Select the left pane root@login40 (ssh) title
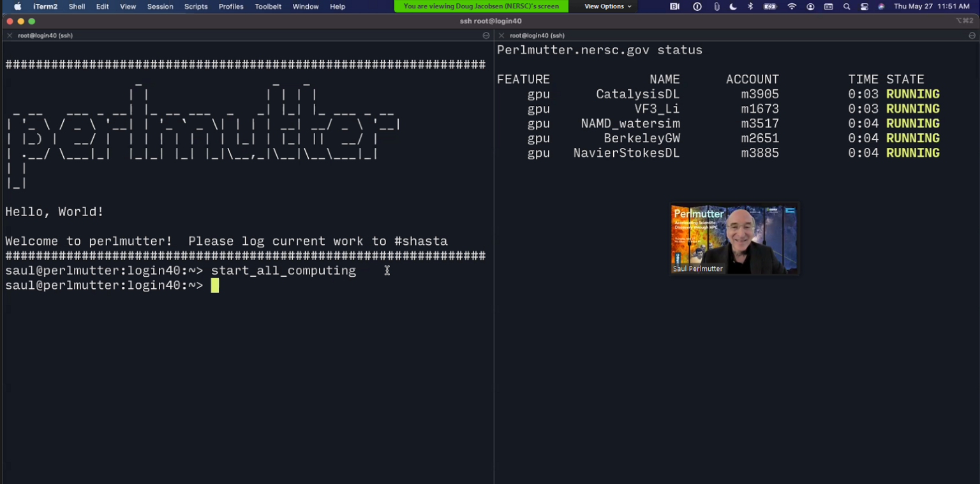This screenshot has width=980, height=484. (45, 36)
